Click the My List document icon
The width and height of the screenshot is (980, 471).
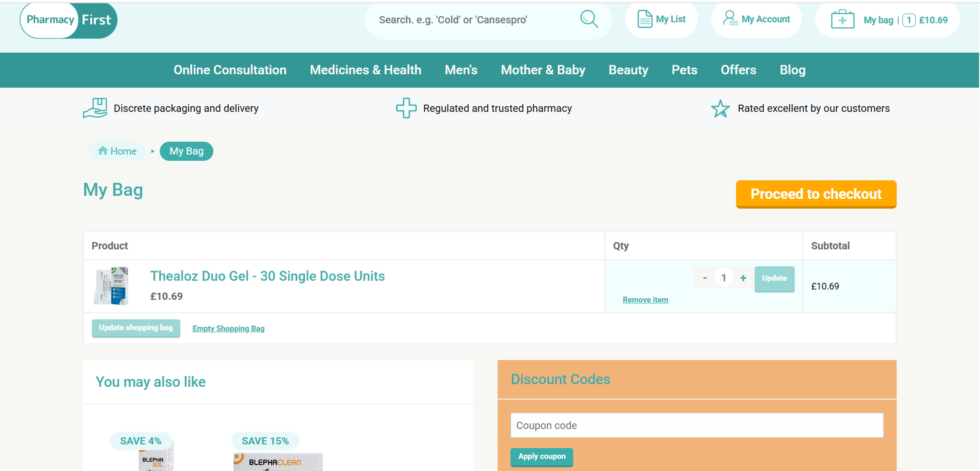[x=644, y=19]
